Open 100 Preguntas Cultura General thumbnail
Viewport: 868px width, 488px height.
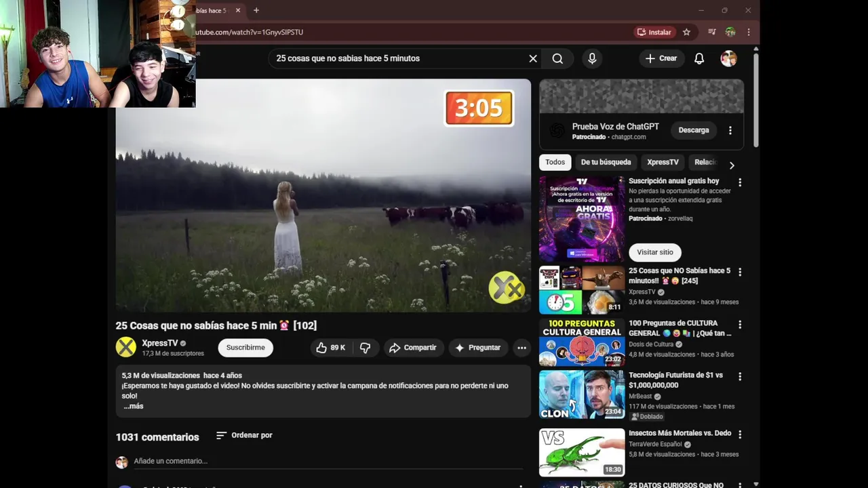pyautogui.click(x=582, y=342)
